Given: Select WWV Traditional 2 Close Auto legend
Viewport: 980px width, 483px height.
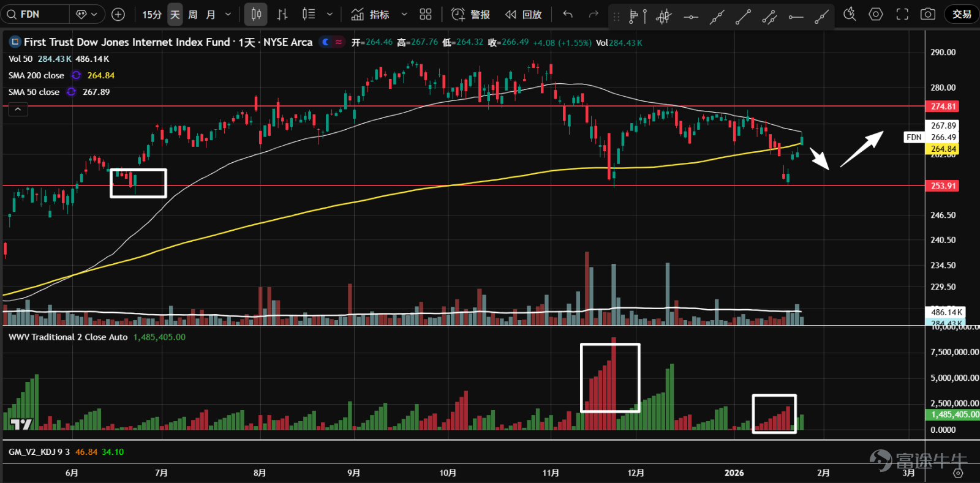Looking at the screenshot, I should (68, 337).
